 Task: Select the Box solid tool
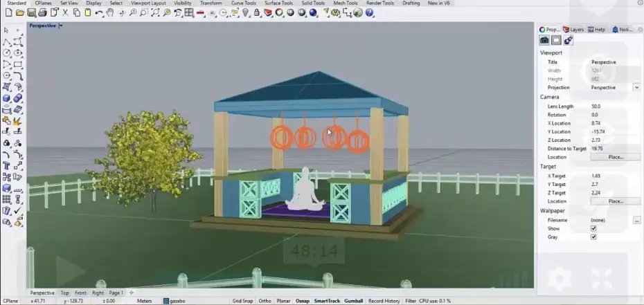(6, 98)
